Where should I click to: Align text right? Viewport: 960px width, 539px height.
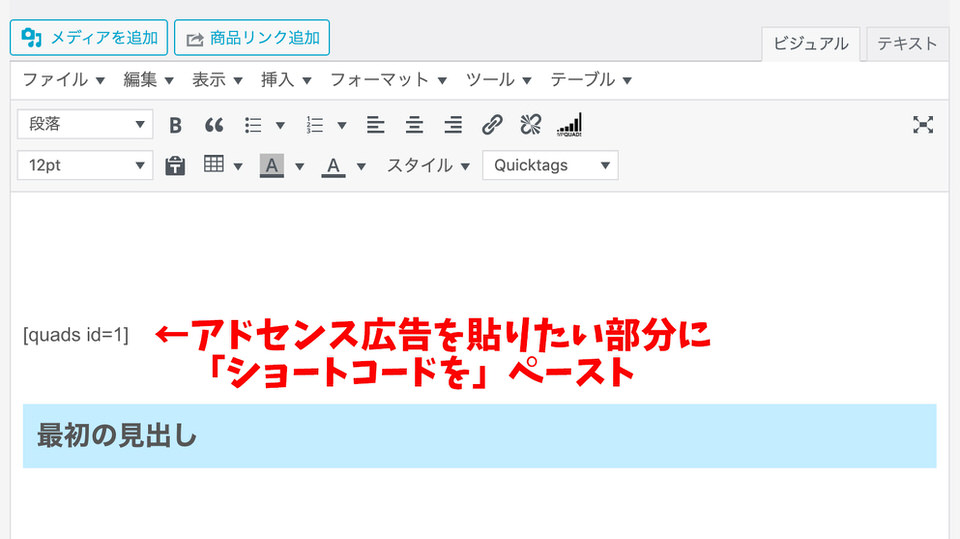[453, 125]
